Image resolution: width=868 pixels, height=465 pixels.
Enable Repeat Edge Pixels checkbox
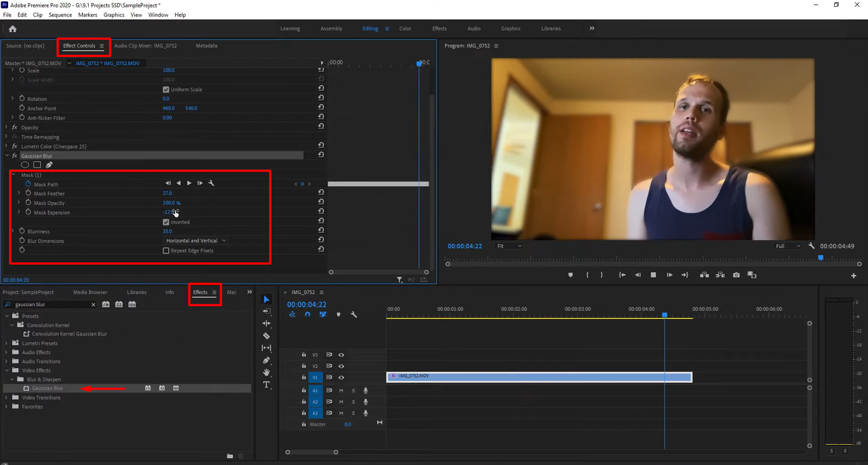(166, 250)
